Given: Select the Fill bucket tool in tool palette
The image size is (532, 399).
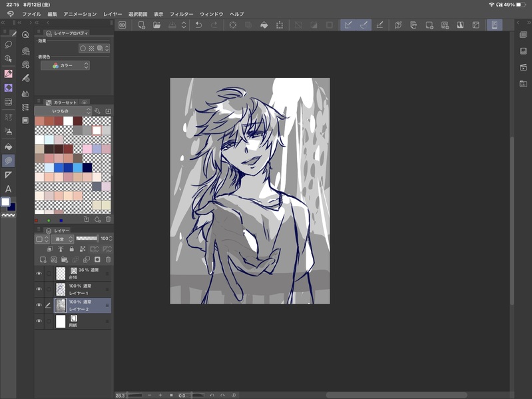Looking at the screenshot, I should pos(8,147).
